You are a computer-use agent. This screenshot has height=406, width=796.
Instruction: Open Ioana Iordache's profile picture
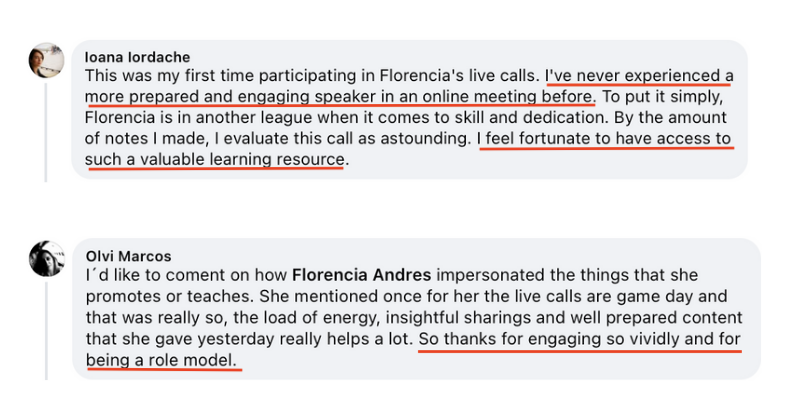[46, 60]
